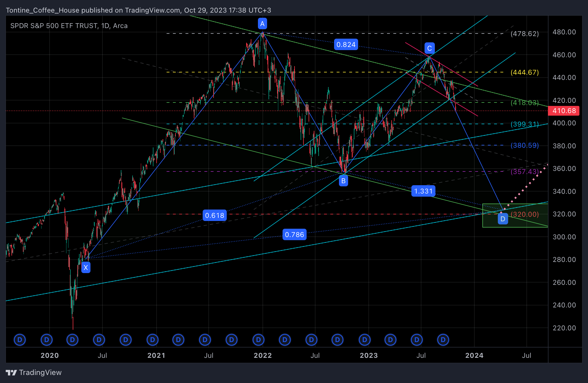The width and height of the screenshot is (588, 383).
Task: Click the 260.00 price axis value
Action: 564,282
